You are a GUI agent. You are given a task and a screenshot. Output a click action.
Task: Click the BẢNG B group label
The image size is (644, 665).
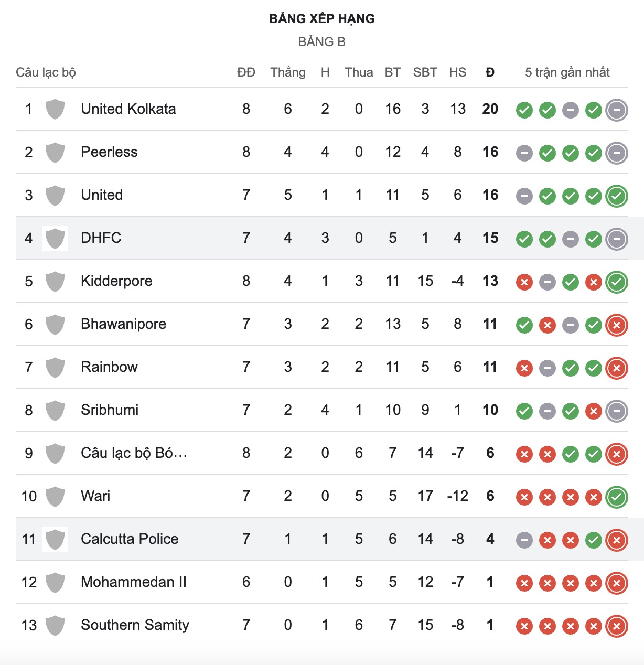[x=321, y=42]
